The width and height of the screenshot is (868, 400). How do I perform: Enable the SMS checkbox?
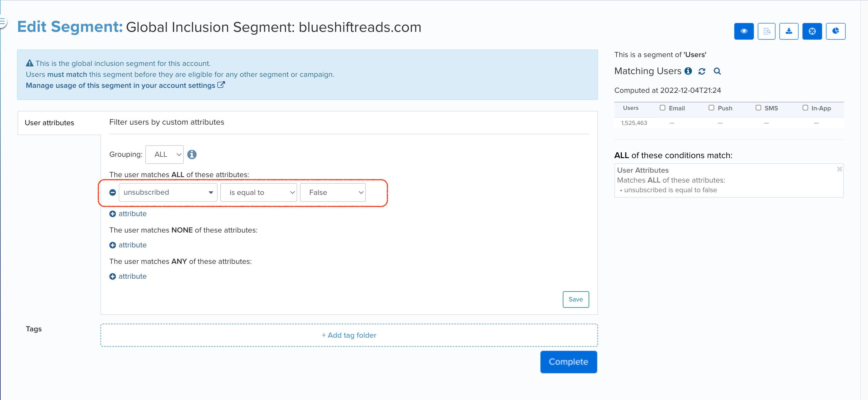pyautogui.click(x=758, y=108)
